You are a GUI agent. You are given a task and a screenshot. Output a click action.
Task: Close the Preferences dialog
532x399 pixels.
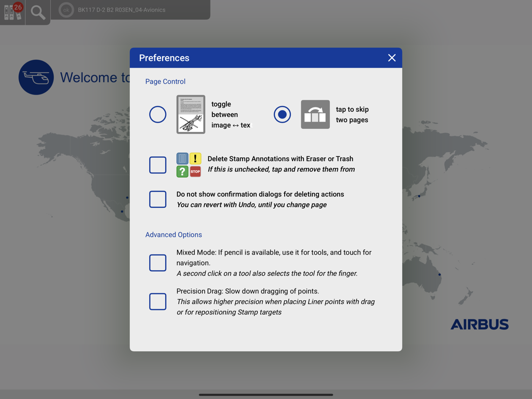pos(392,58)
